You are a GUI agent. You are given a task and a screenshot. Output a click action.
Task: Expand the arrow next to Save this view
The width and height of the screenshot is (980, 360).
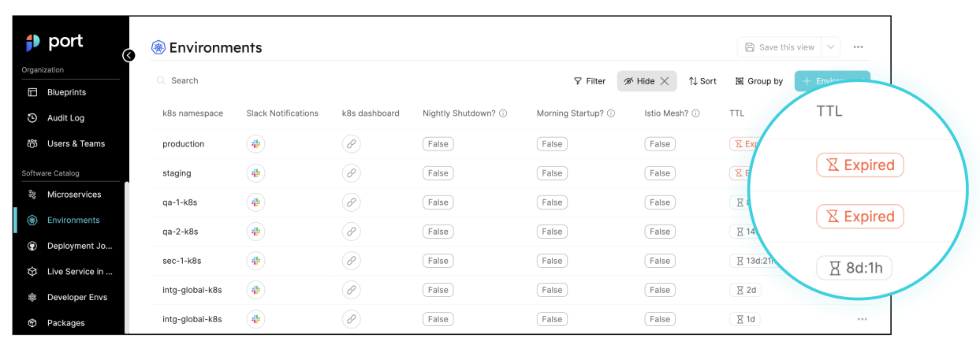[831, 47]
